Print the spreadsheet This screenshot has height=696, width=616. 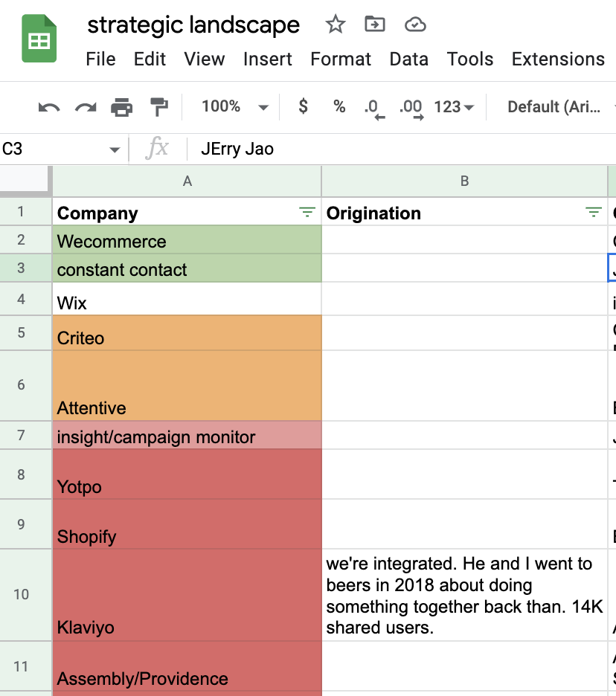(122, 107)
